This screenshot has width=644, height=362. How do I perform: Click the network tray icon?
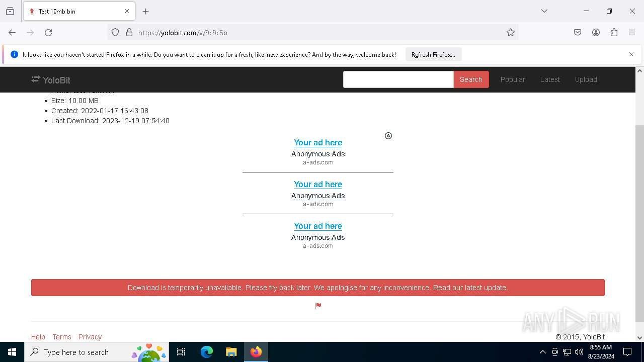pos(567,352)
